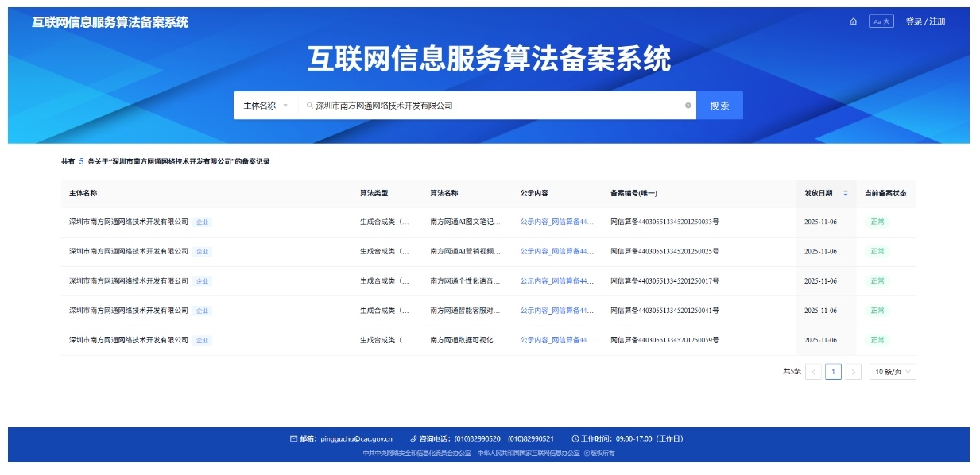Focus the company name search input field

coord(493,106)
